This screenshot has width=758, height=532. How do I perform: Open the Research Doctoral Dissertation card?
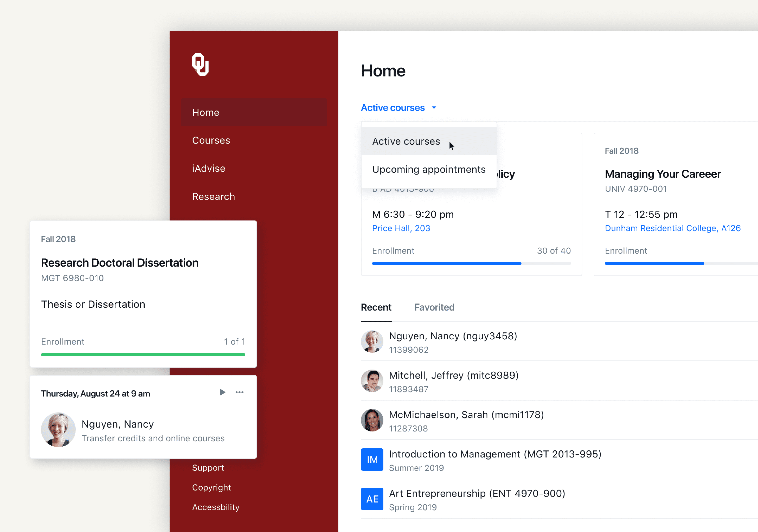click(119, 263)
